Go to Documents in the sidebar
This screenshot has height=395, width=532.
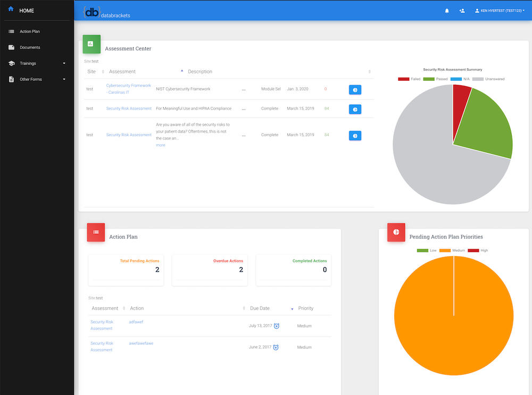coord(30,47)
